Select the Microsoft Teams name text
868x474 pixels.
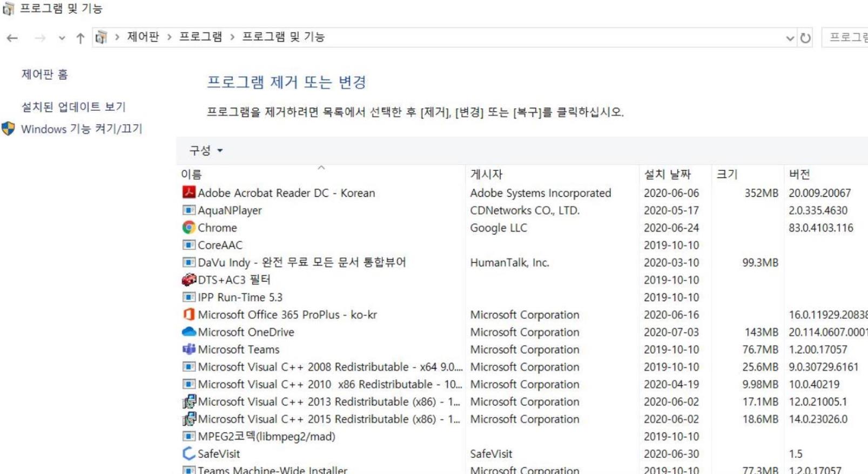pos(239,349)
